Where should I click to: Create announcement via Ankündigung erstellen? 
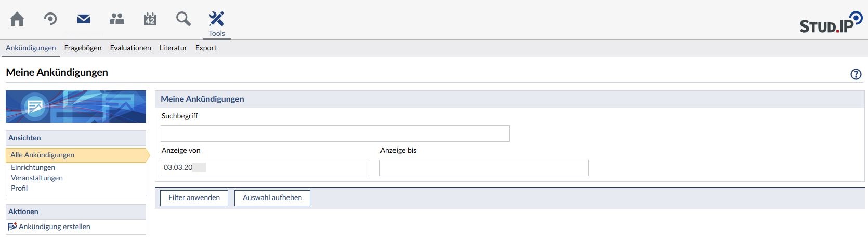[x=54, y=227]
